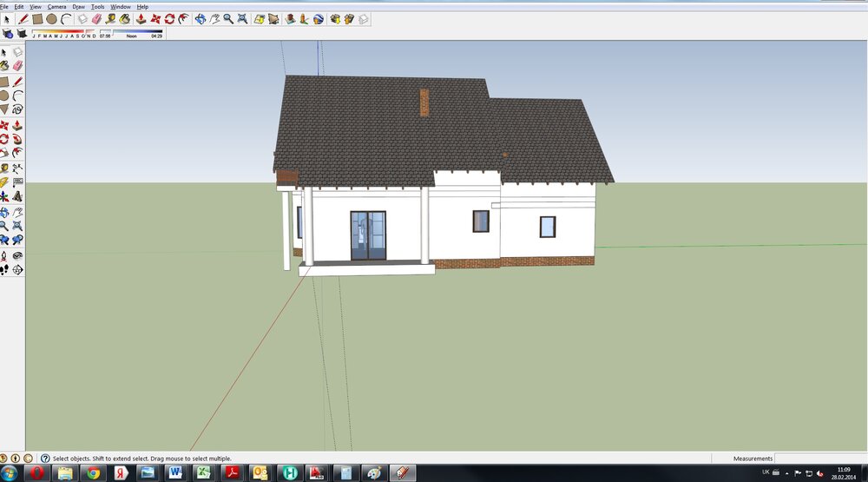
Task: Expand the Draw menu
Action: 78,6
